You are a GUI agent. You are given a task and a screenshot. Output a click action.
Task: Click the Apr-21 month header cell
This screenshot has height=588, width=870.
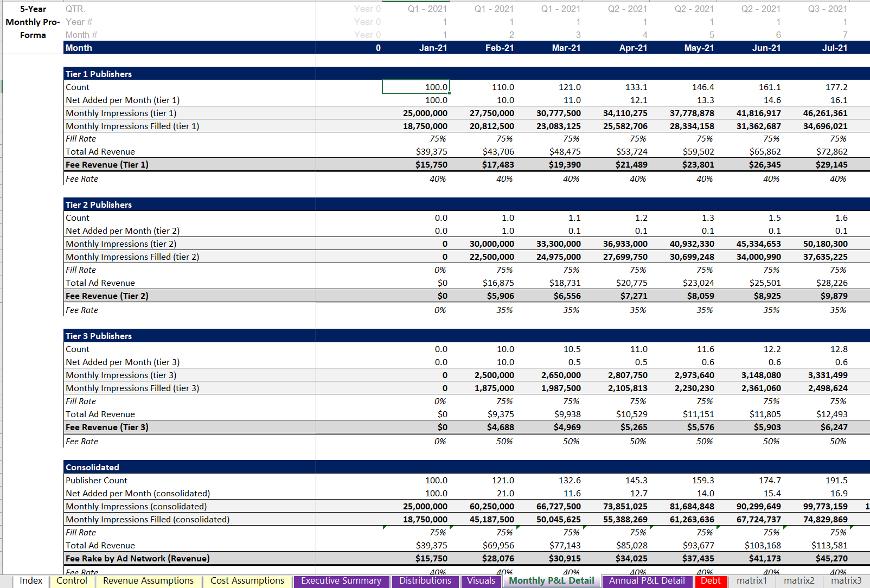pos(616,48)
